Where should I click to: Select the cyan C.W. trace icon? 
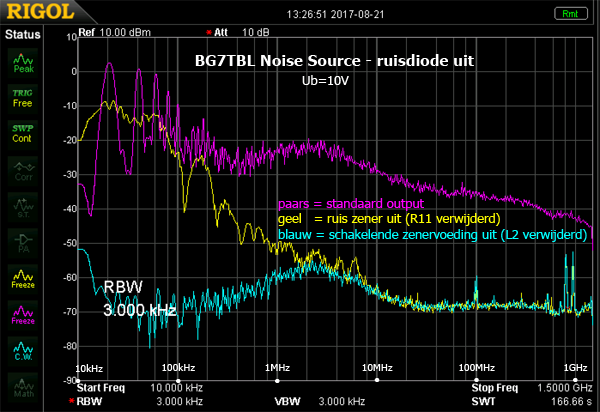(23, 351)
